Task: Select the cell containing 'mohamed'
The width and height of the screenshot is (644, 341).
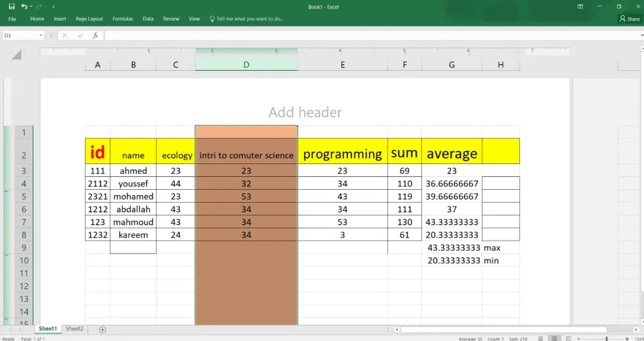Action: (133, 196)
